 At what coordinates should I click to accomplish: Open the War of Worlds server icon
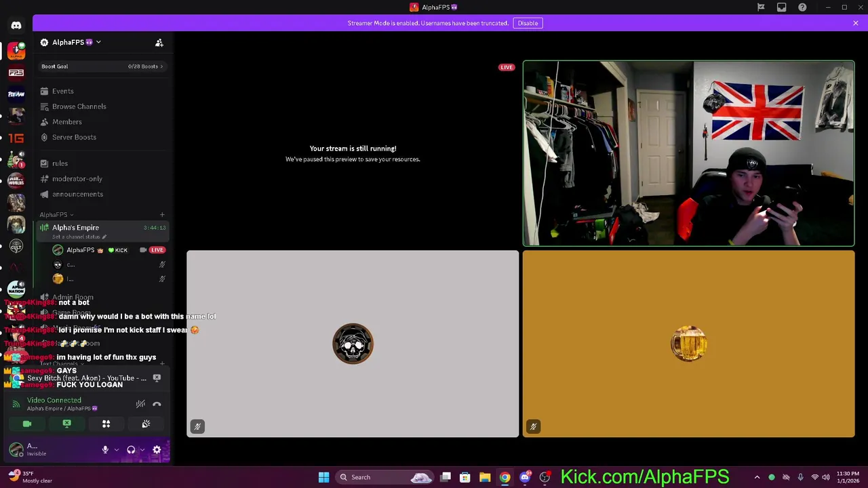pos(16,181)
